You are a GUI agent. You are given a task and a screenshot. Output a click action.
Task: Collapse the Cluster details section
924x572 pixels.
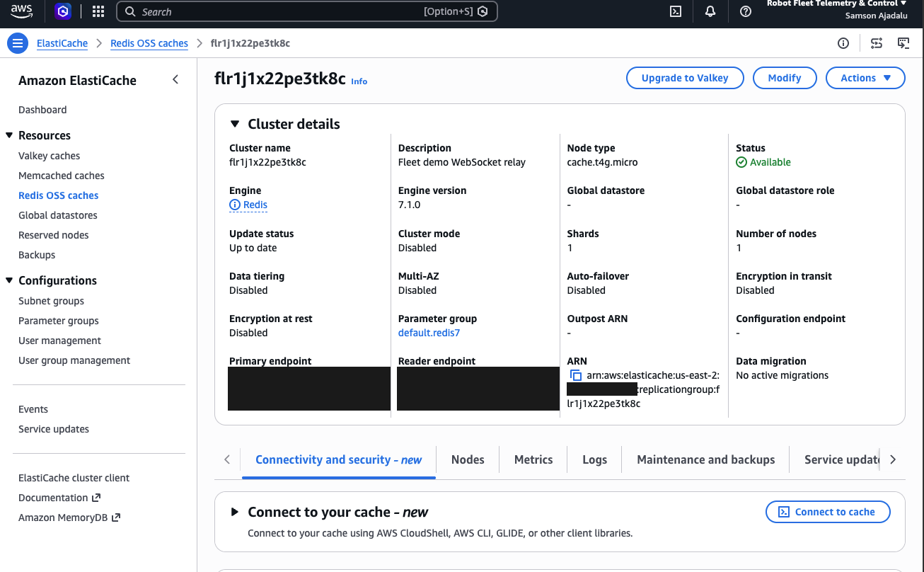pos(235,124)
